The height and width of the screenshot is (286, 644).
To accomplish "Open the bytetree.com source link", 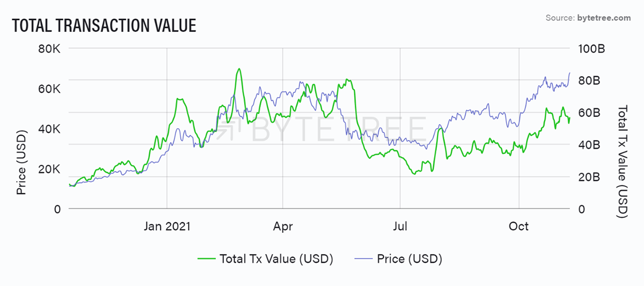I will coord(606,18).
